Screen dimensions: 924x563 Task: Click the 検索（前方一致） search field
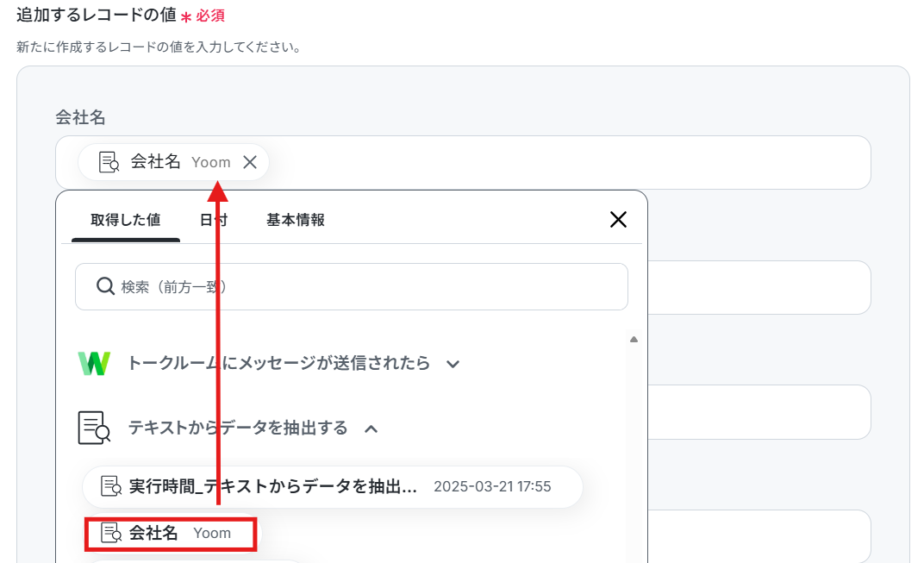351,286
